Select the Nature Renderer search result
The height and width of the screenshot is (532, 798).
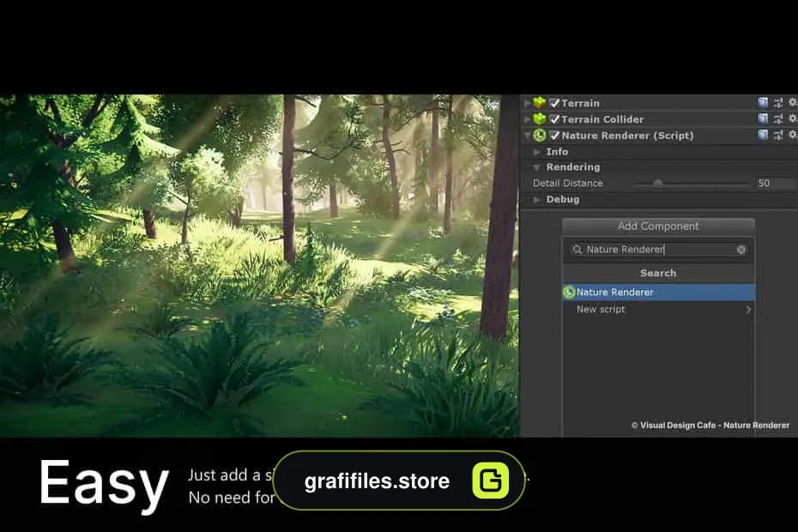click(x=658, y=293)
